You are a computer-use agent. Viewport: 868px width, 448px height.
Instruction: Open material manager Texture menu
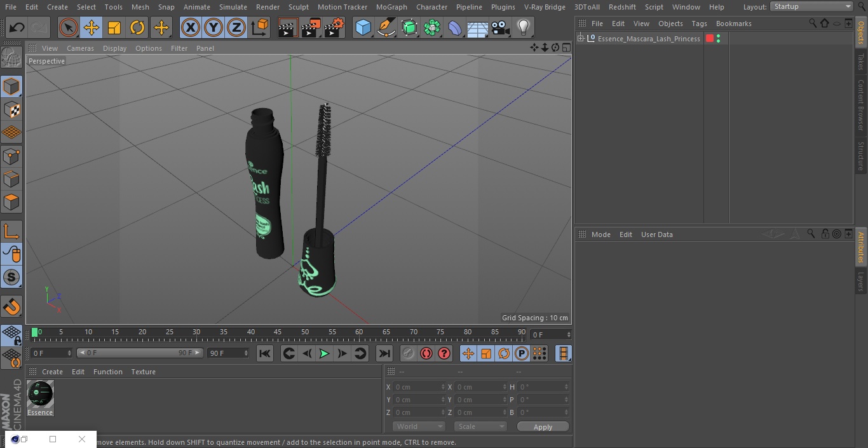[x=143, y=372]
